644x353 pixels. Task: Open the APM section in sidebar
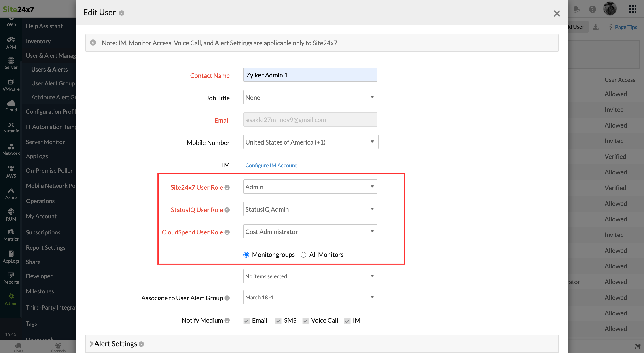point(11,43)
